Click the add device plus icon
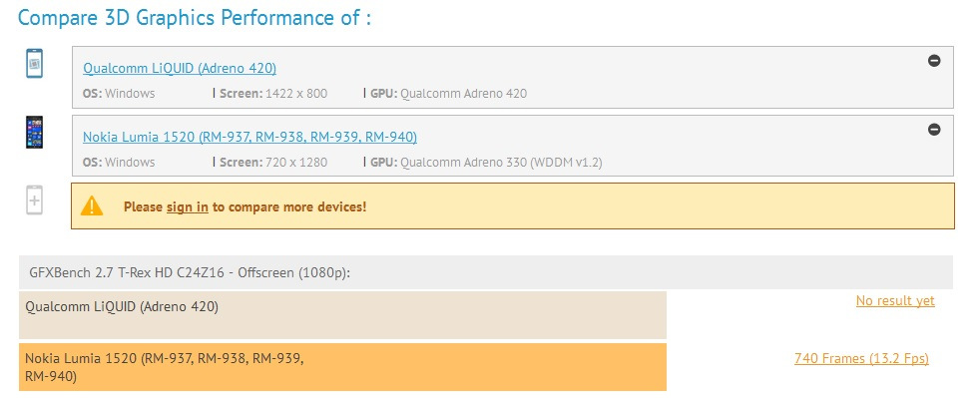 34,200
